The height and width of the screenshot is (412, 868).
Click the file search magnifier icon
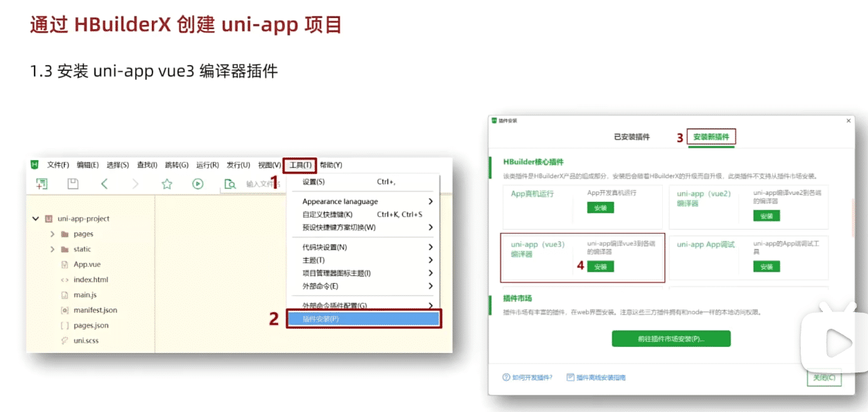[229, 184]
